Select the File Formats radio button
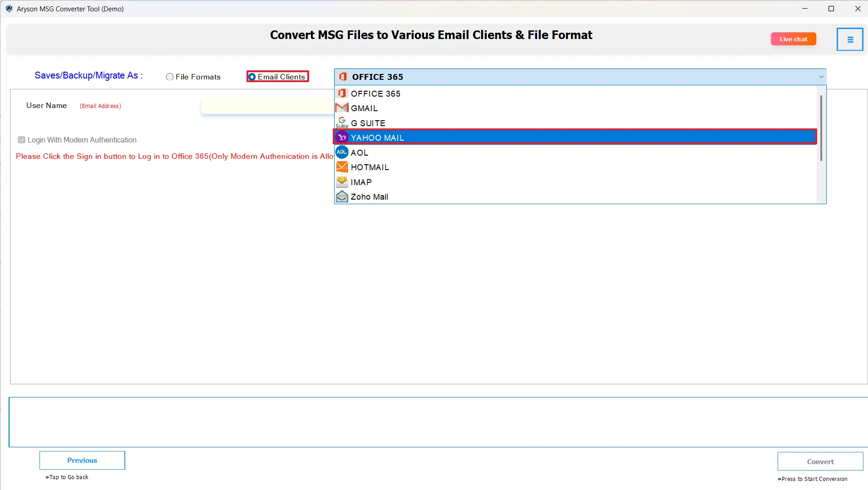The image size is (868, 490). [x=170, y=77]
